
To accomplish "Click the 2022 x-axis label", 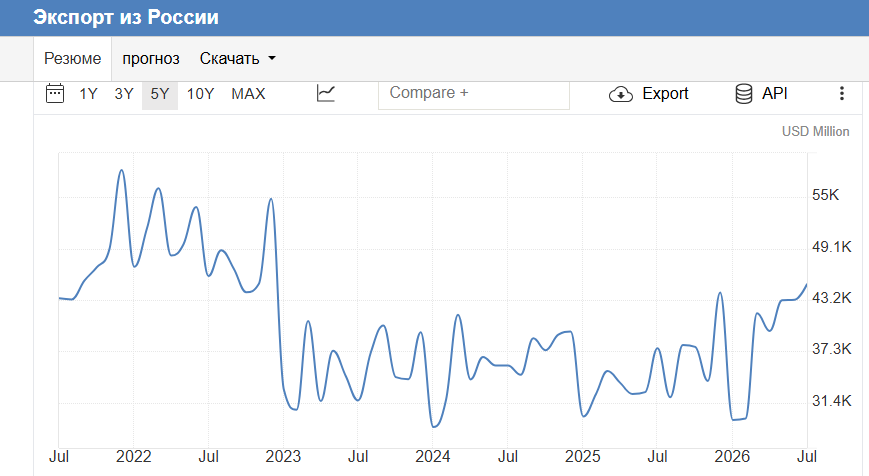I will click(x=134, y=457).
